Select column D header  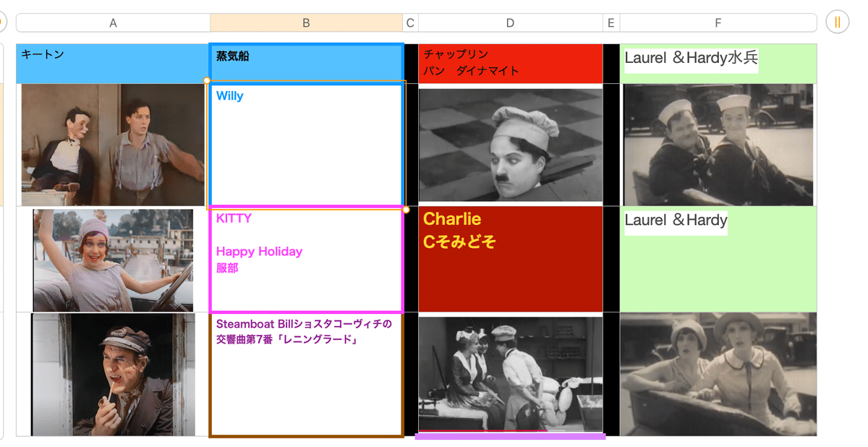pyautogui.click(x=510, y=23)
